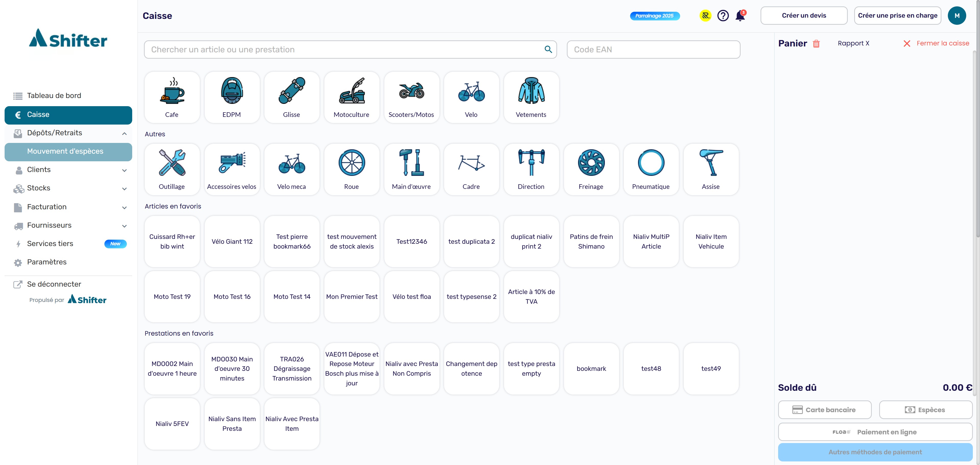
Task: Click Fermer la caisse
Action: (936, 43)
